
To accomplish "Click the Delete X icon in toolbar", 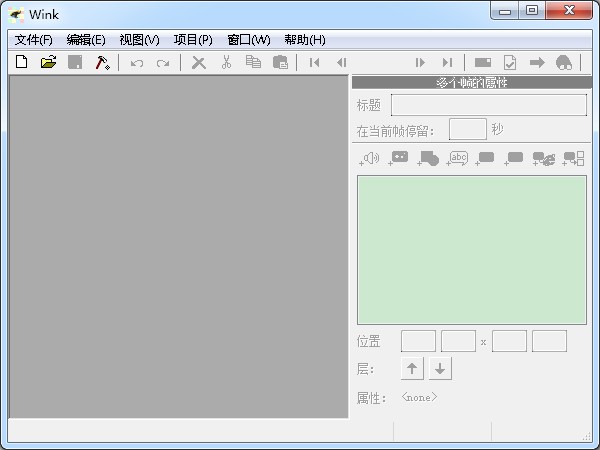I will point(199,62).
